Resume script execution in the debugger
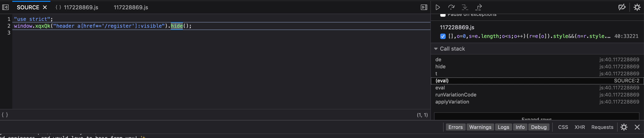Viewport: 644px width, 138px height. pyautogui.click(x=437, y=7)
